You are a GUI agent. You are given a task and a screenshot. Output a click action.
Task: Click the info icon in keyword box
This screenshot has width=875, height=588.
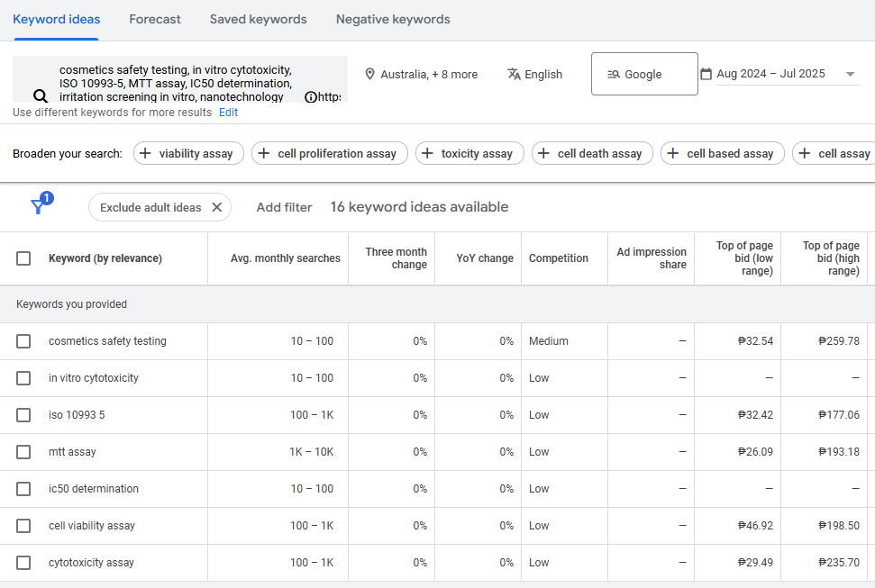(x=310, y=96)
